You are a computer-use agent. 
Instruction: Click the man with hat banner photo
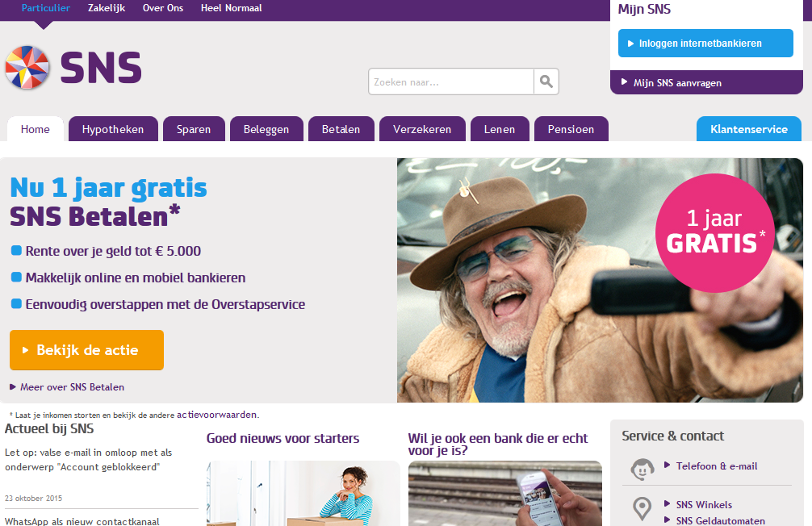[x=600, y=280]
